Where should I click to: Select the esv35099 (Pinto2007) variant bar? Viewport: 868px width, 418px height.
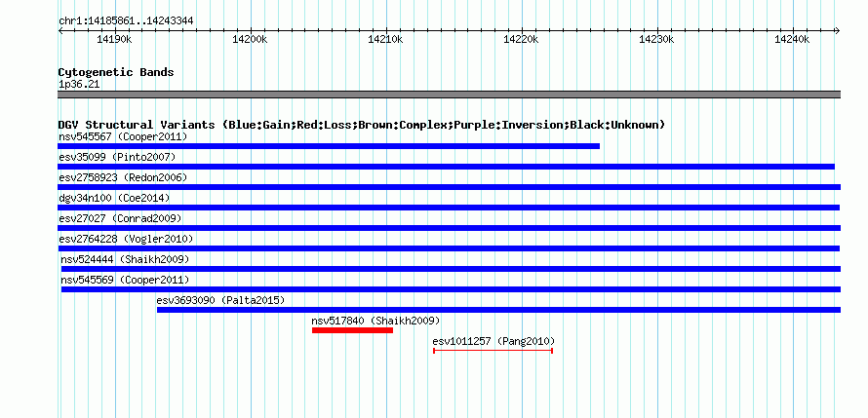[x=446, y=167]
